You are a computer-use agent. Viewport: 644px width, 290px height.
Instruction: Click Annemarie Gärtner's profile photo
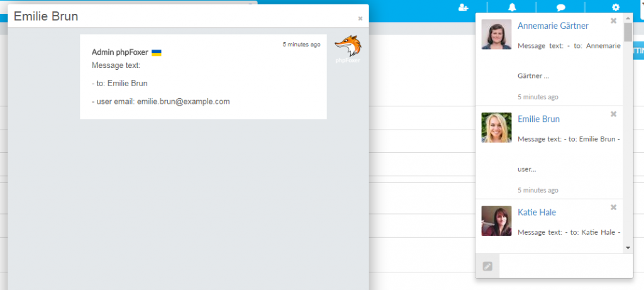[496, 34]
